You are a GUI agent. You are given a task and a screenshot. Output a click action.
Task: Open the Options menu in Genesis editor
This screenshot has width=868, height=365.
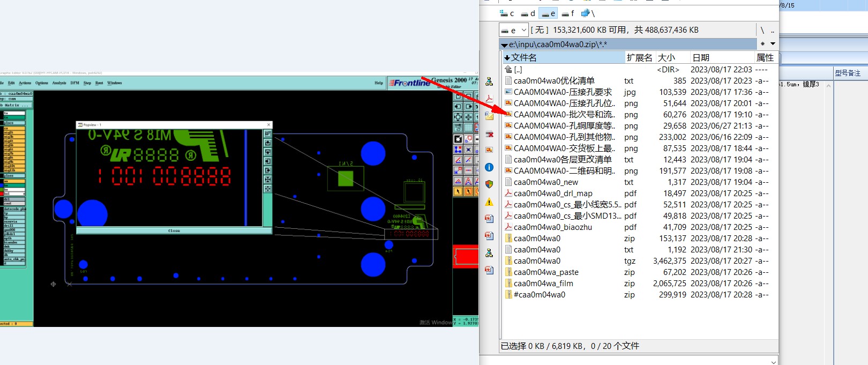point(42,83)
